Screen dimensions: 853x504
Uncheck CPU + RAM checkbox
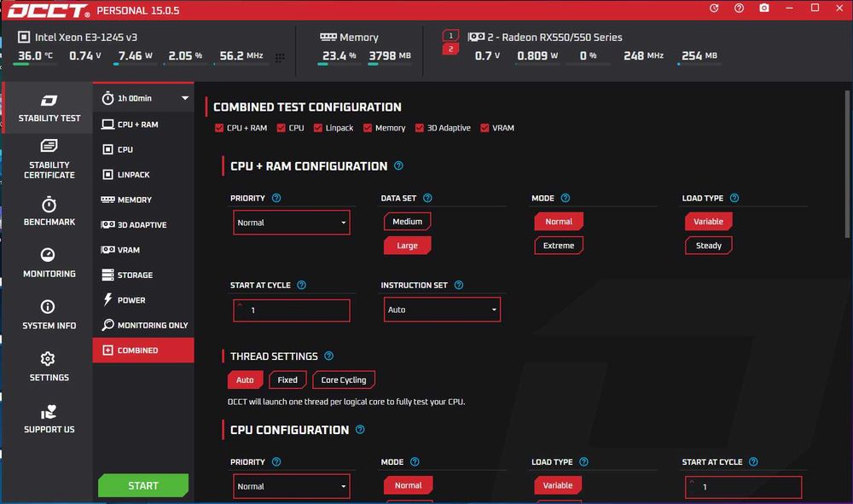point(219,128)
